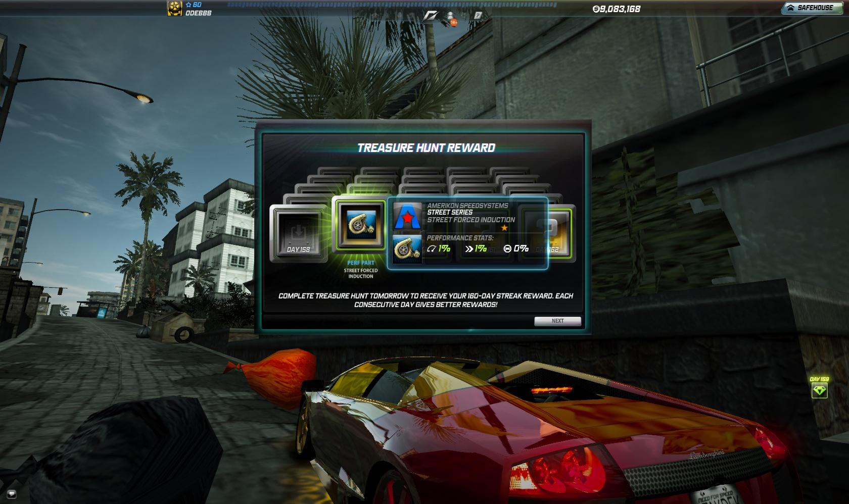Image resolution: width=849 pixels, height=504 pixels.
Task: Click the level 60 star indicator
Action: coord(194,5)
